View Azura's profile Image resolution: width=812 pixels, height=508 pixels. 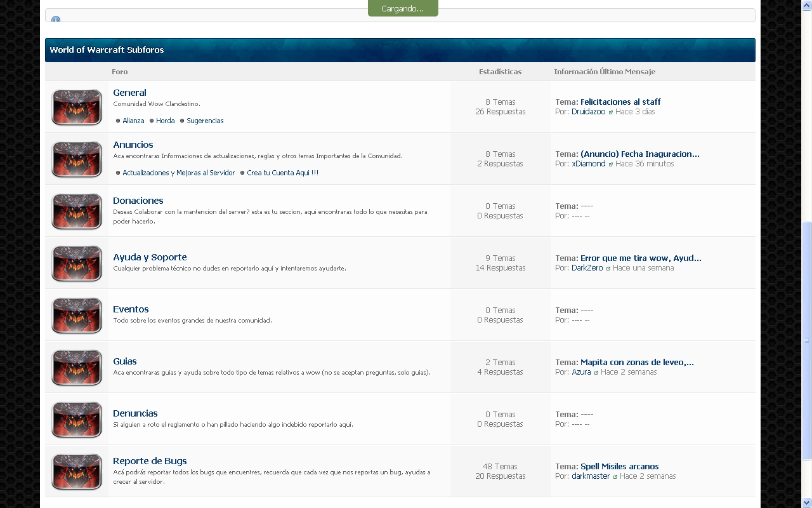click(x=581, y=372)
